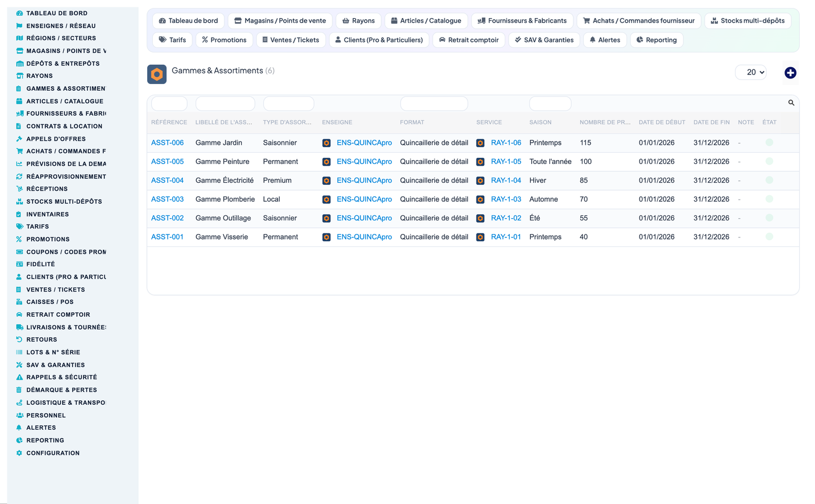Click the search magnifier icon in table
This screenshot has width=815, height=504.
point(791,103)
